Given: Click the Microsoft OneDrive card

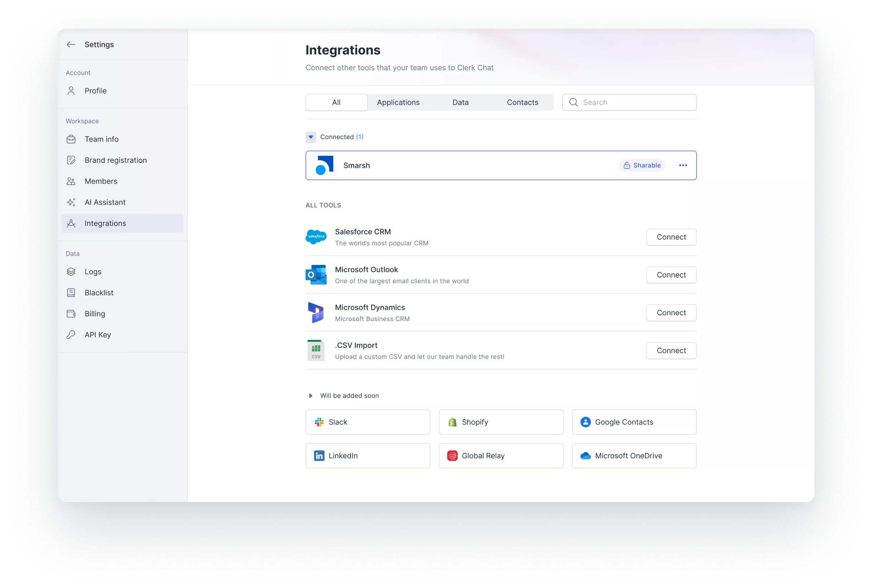Looking at the screenshot, I should click(x=634, y=456).
